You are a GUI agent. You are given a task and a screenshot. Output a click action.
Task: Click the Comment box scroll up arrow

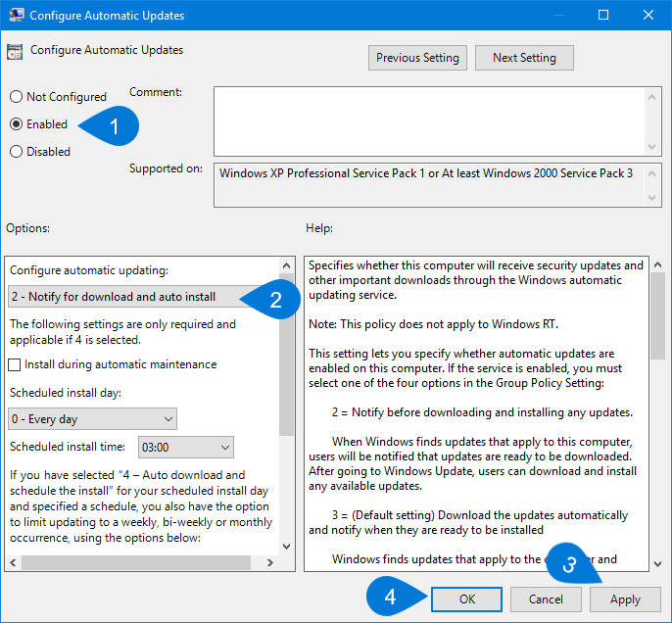[x=651, y=97]
